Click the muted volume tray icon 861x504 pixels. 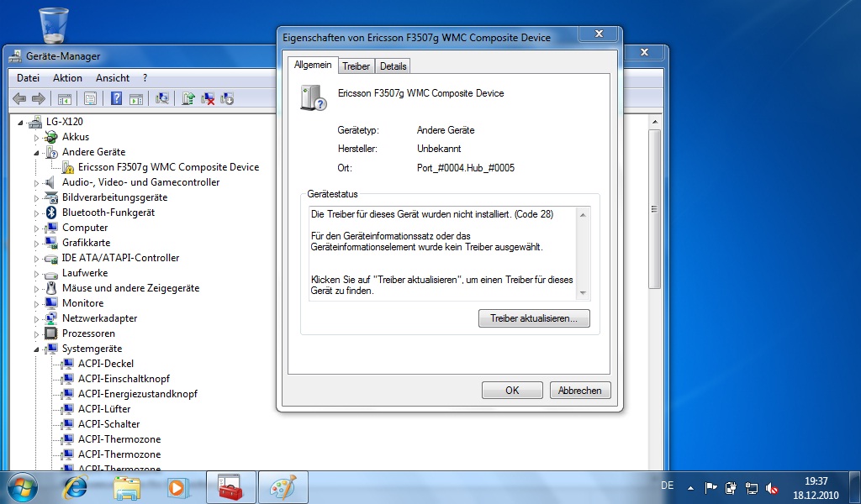(772, 487)
